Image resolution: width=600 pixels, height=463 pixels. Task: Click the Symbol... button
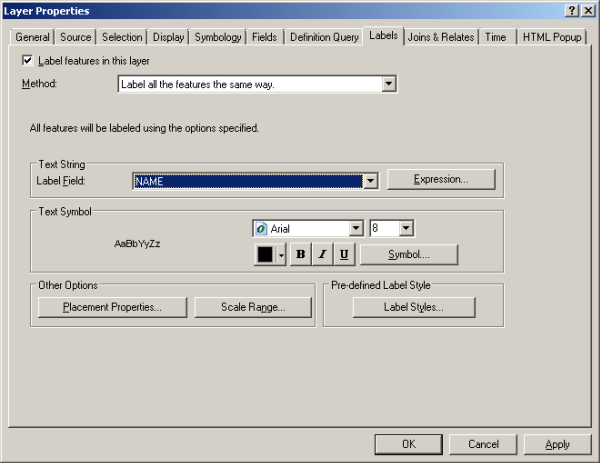(409, 254)
